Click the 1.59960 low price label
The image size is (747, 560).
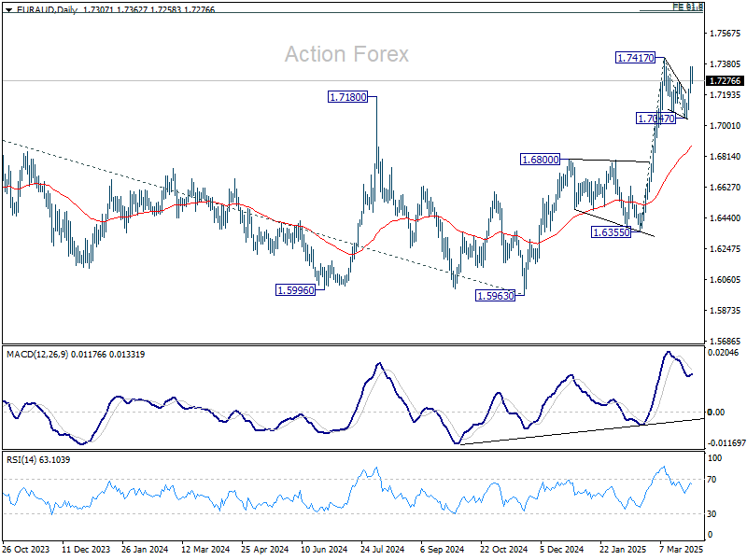click(x=296, y=290)
